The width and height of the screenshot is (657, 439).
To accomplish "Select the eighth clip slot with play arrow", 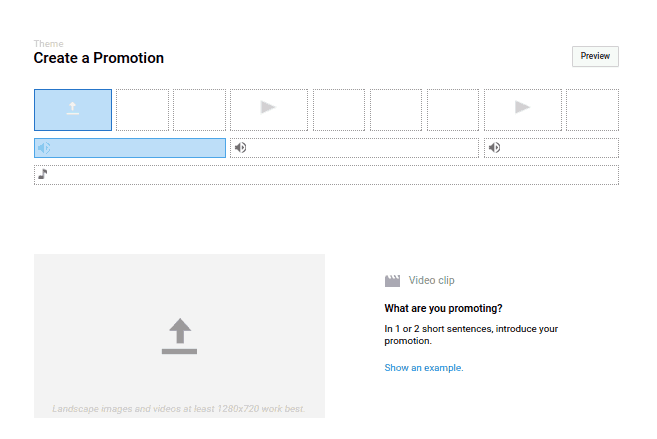I will pyautogui.click(x=522, y=110).
